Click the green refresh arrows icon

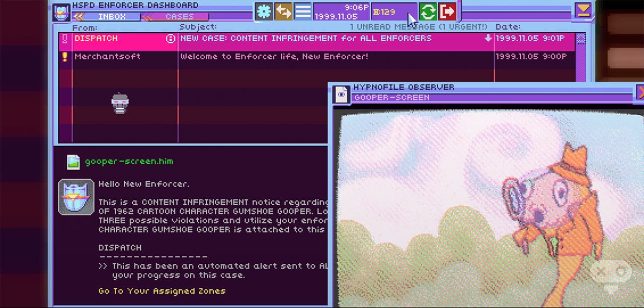pyautogui.click(x=428, y=11)
